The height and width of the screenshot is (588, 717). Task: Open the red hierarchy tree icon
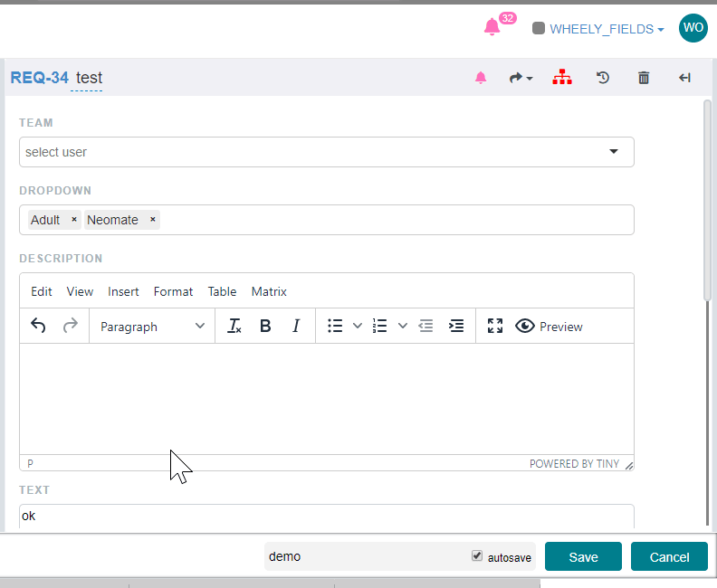point(562,77)
